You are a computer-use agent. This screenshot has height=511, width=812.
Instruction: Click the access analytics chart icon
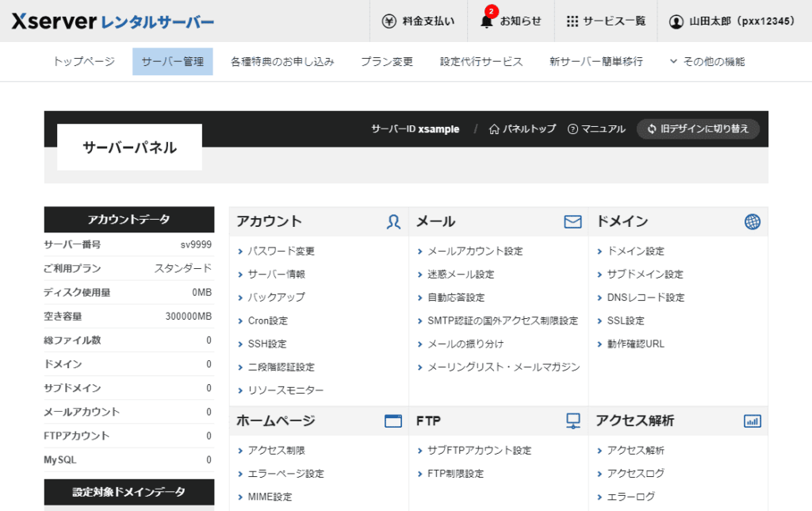pos(752,421)
